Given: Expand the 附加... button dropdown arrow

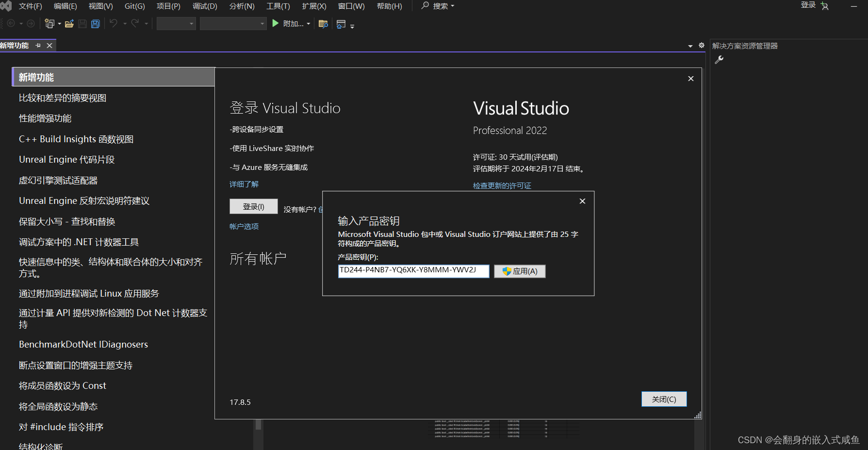Looking at the screenshot, I should [309, 24].
